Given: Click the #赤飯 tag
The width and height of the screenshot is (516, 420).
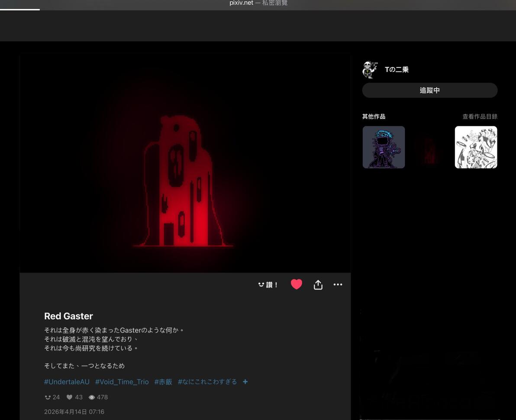Looking at the screenshot, I should point(163,382).
